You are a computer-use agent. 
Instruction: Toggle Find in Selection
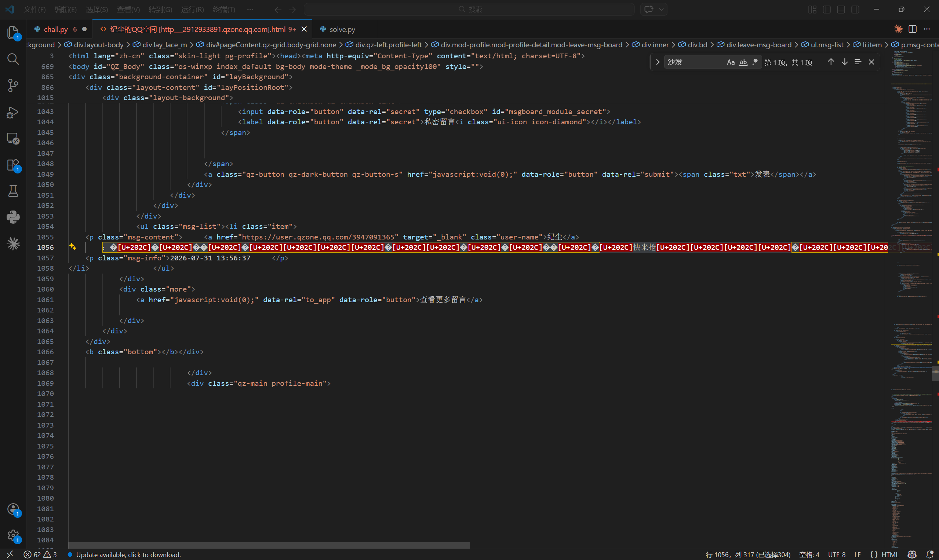(x=858, y=62)
